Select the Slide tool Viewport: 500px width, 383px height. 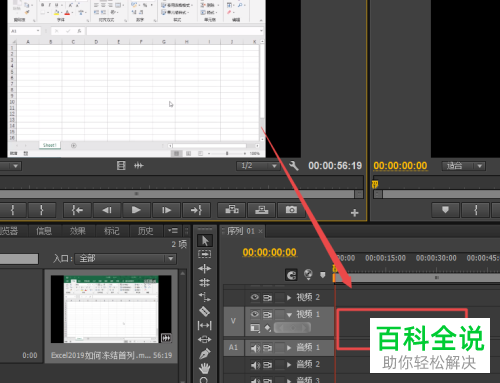pyautogui.click(x=205, y=340)
